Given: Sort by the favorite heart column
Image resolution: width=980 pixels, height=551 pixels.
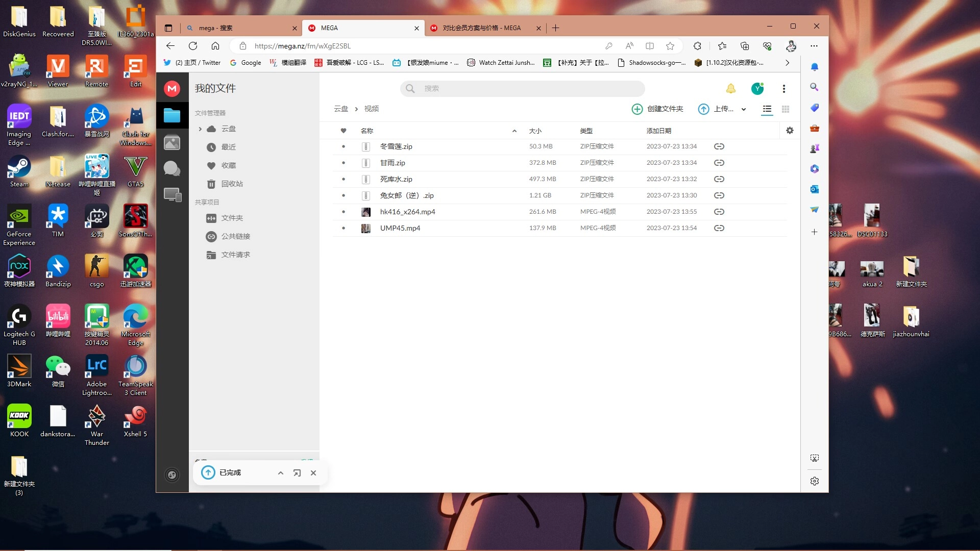Looking at the screenshot, I should (344, 131).
